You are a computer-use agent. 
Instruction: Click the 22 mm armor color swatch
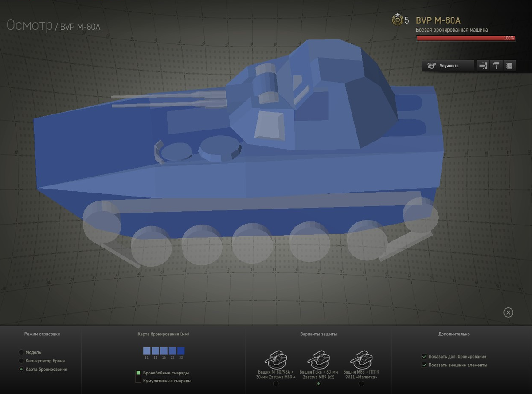(x=172, y=351)
